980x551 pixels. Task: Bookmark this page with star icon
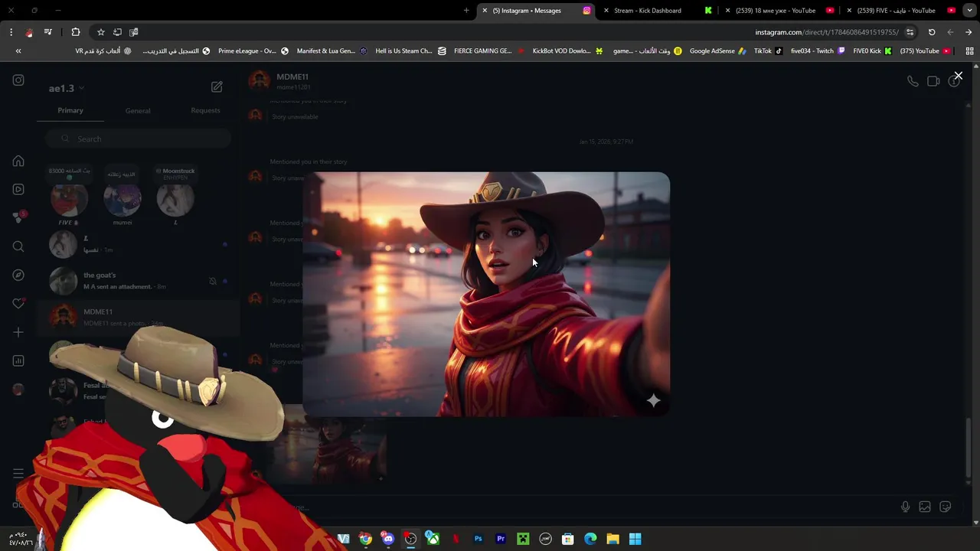100,32
